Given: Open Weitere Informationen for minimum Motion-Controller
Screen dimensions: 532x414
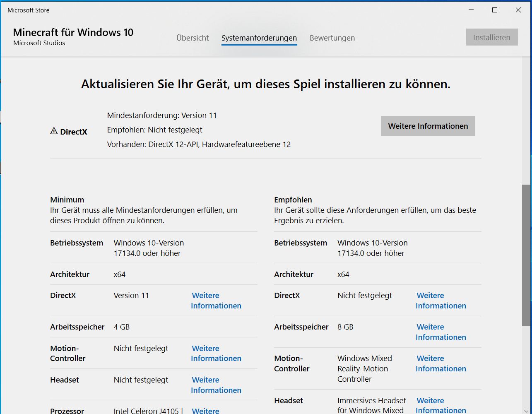Looking at the screenshot, I should point(216,354).
